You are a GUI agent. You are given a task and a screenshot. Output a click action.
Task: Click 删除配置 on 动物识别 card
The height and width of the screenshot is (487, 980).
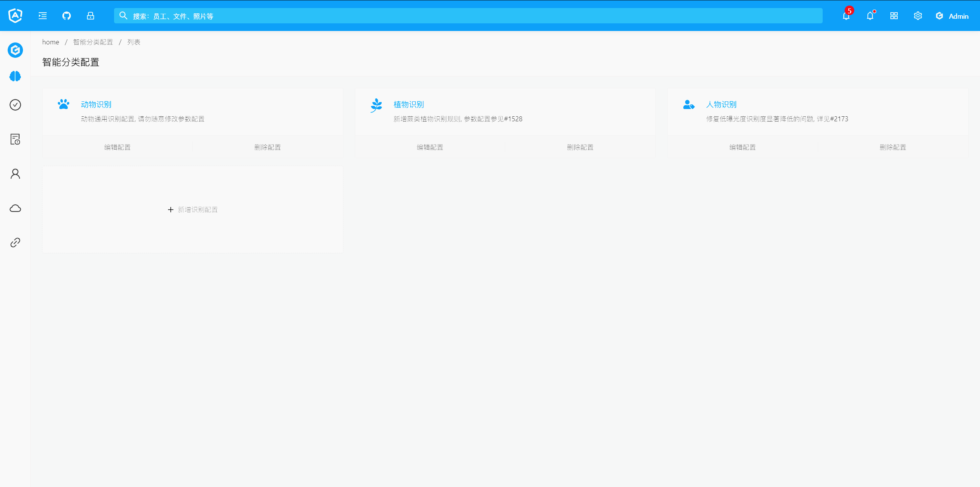coord(268,147)
